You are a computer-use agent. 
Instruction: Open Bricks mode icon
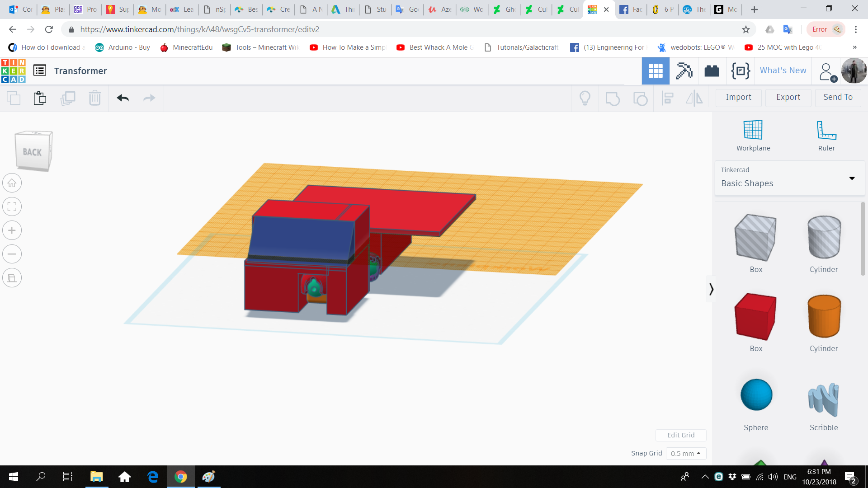point(712,71)
